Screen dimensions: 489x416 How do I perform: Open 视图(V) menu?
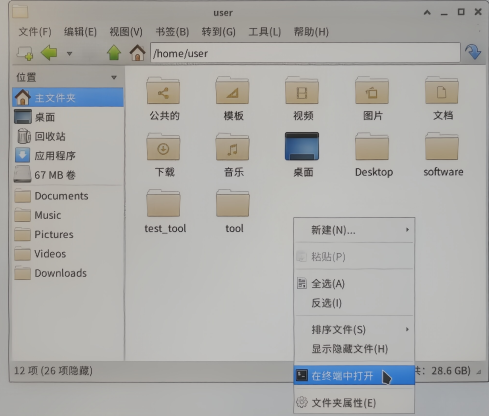tap(126, 32)
